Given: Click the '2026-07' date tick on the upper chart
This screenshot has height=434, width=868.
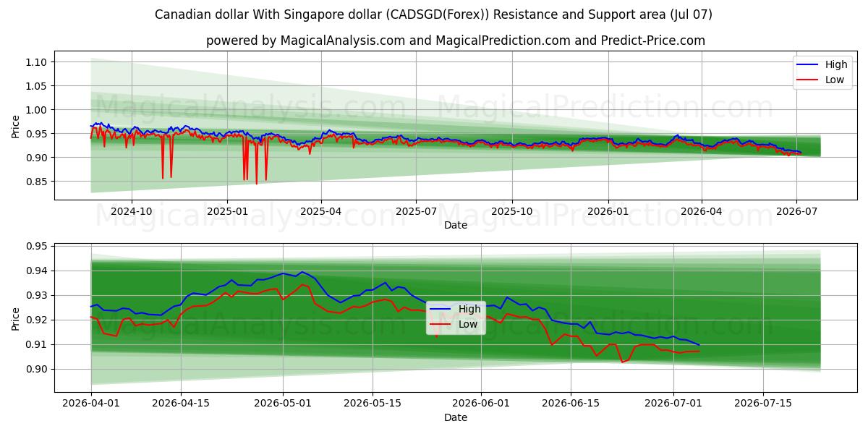Looking at the screenshot, I should (x=796, y=213).
